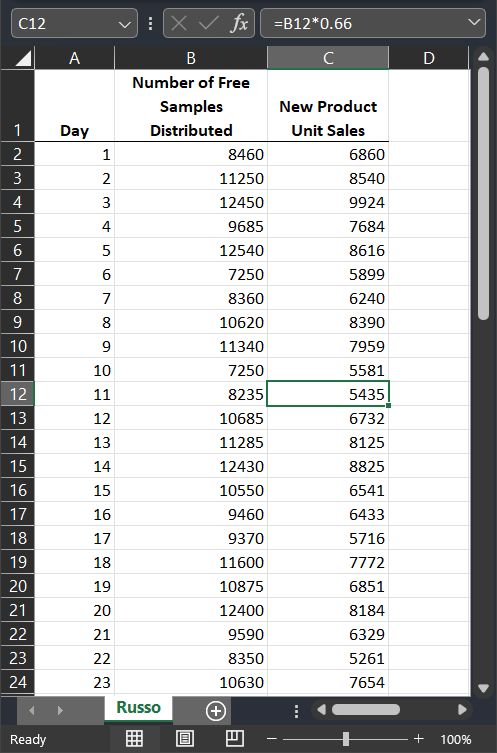
Task: Click cell with value 9460
Action: pyautogui.click(x=191, y=514)
